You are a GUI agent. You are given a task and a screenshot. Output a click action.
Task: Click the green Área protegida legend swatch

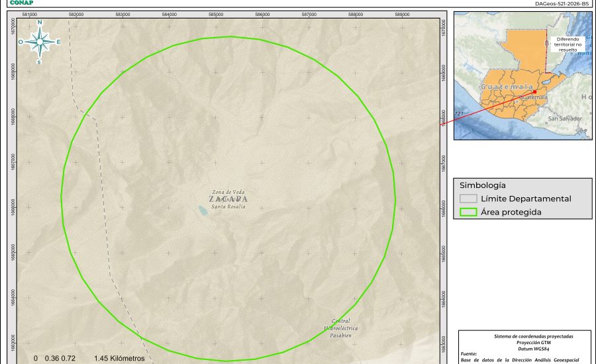click(468, 212)
